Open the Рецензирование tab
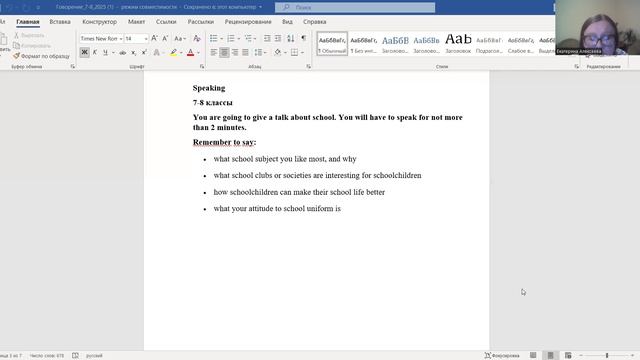 [248, 22]
